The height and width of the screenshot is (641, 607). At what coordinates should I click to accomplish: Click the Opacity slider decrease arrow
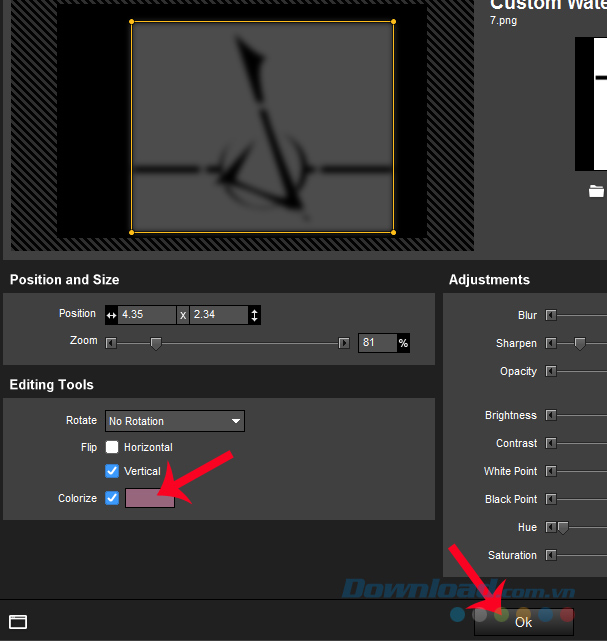[551, 371]
